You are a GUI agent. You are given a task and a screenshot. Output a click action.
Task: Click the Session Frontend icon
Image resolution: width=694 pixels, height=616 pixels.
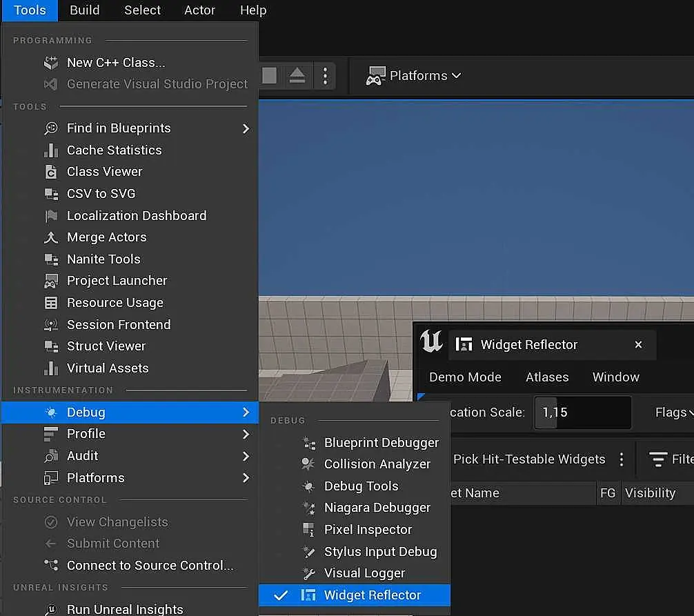point(51,325)
